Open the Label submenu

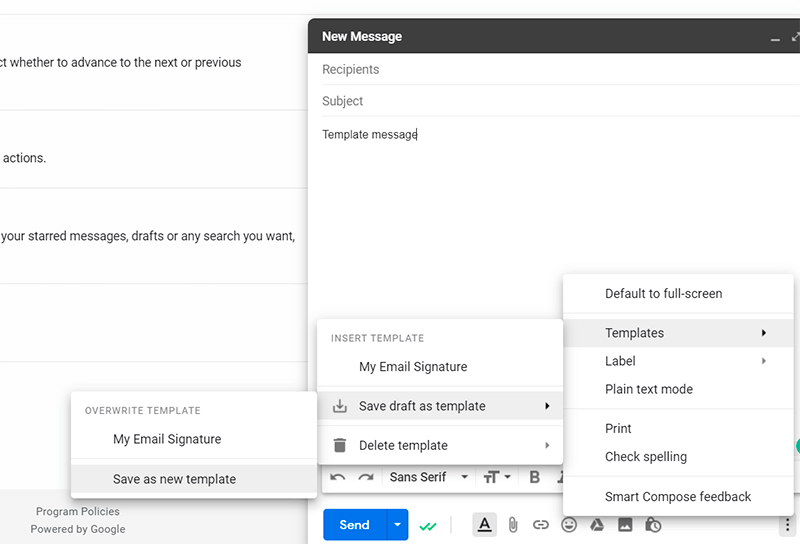pos(678,361)
